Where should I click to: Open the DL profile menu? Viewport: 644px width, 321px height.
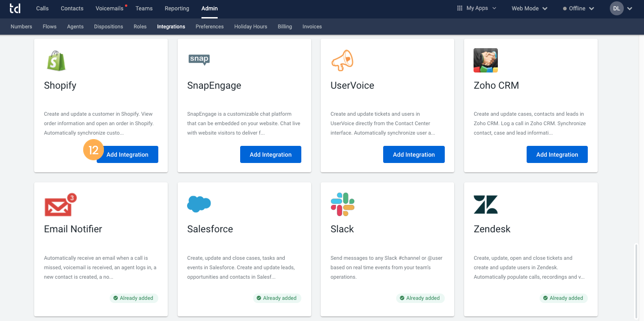(621, 8)
